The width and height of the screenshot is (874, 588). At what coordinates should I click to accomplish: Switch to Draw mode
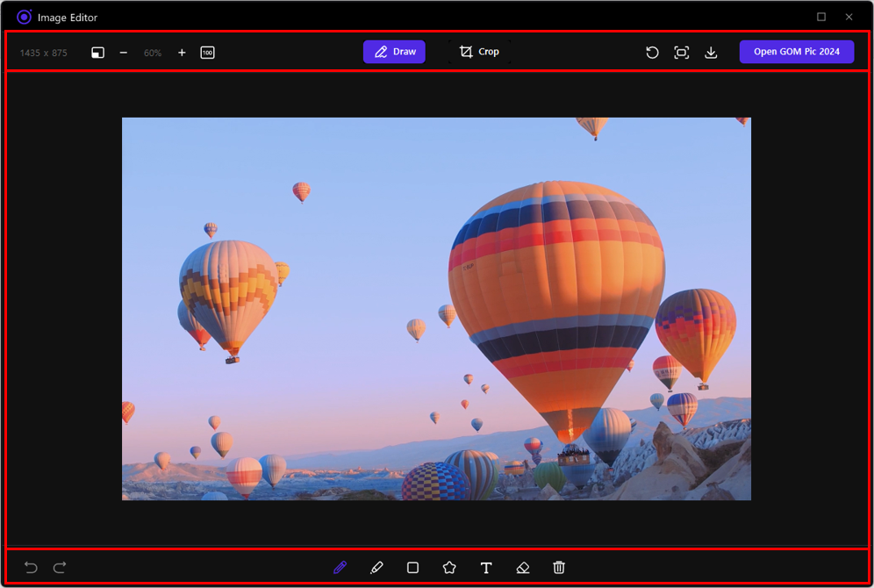(394, 52)
